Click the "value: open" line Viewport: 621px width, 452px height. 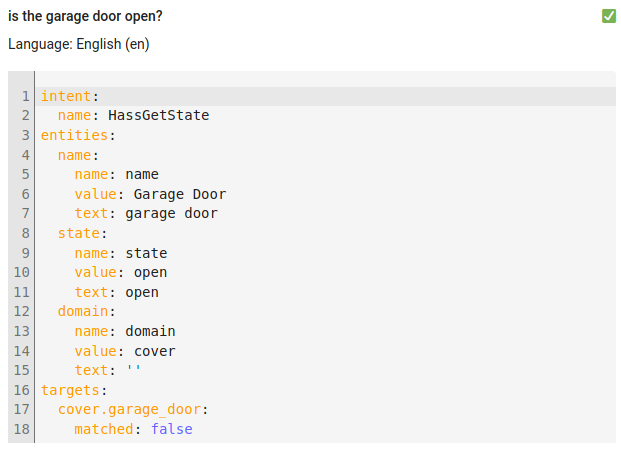pyautogui.click(x=120, y=272)
